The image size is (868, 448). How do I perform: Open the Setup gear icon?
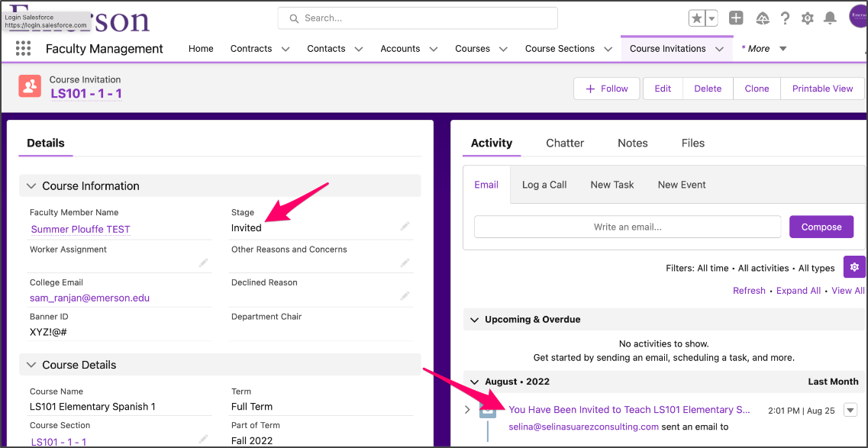click(x=808, y=18)
